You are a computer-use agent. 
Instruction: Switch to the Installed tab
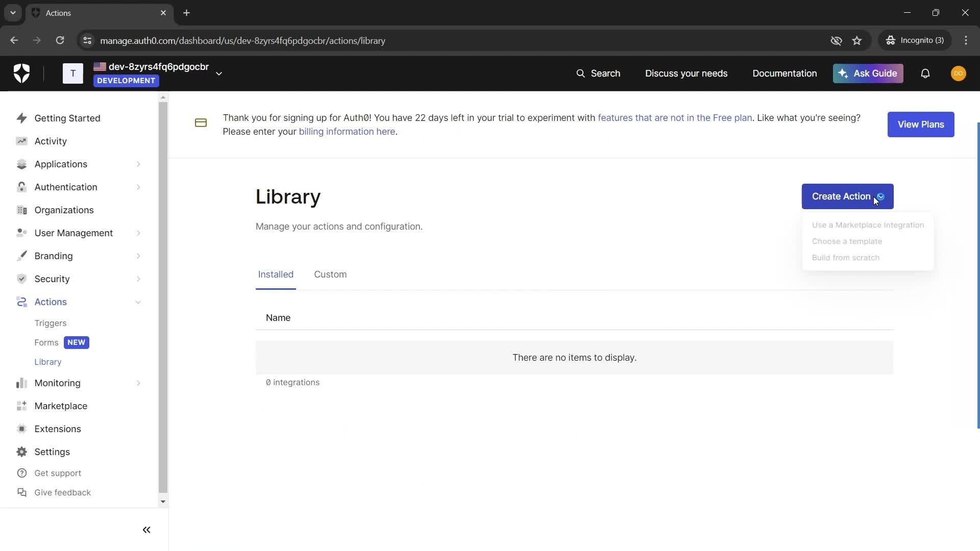point(276,274)
